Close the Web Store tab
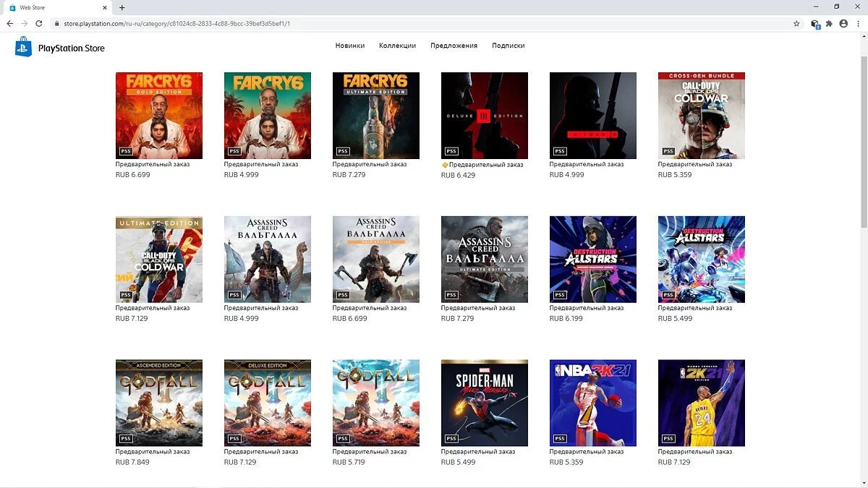Image resolution: width=868 pixels, height=488 pixels. pos(105,7)
